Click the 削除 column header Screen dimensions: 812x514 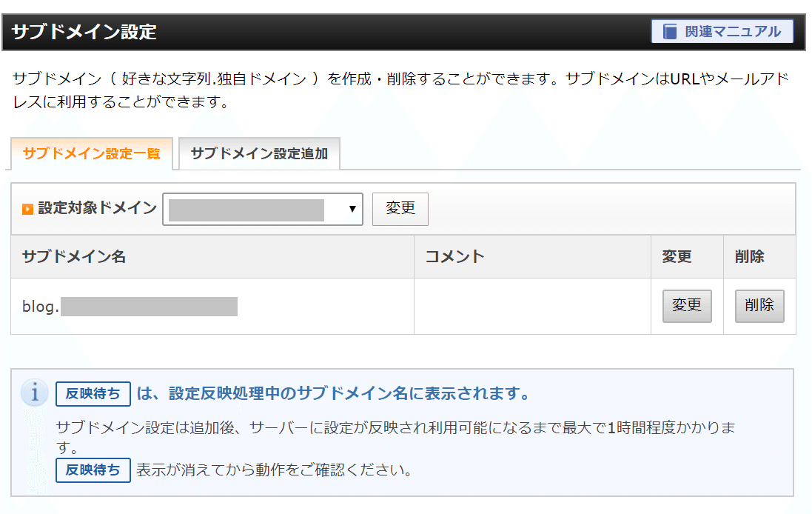click(759, 256)
